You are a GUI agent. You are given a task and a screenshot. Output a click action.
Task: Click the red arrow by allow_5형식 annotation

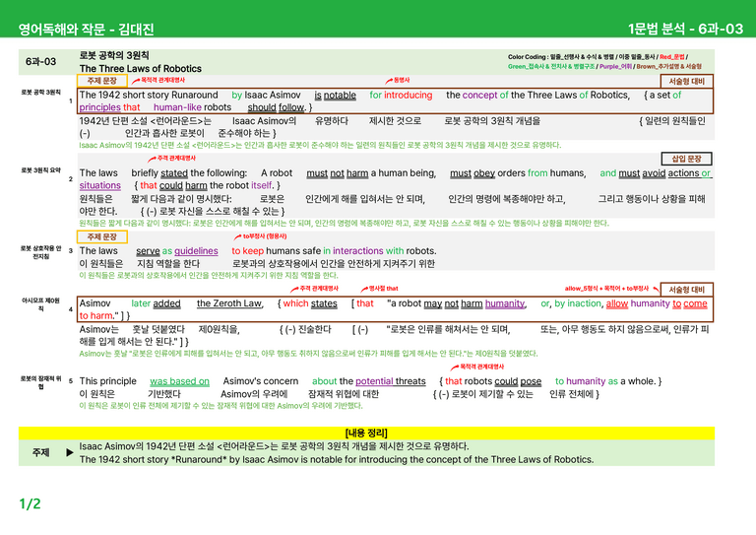(656, 289)
